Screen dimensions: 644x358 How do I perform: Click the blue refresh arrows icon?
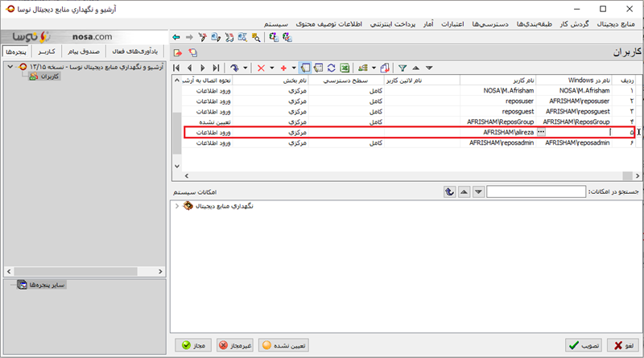(331, 68)
